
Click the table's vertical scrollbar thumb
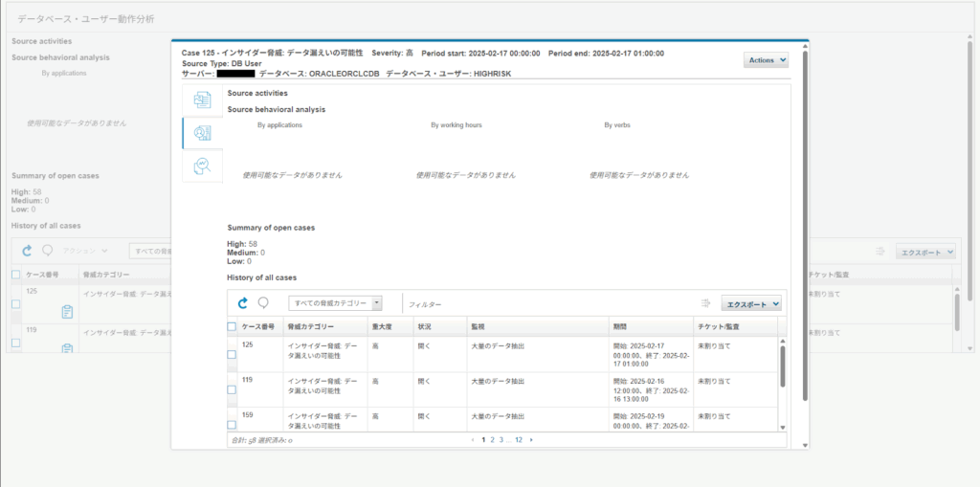(783, 366)
